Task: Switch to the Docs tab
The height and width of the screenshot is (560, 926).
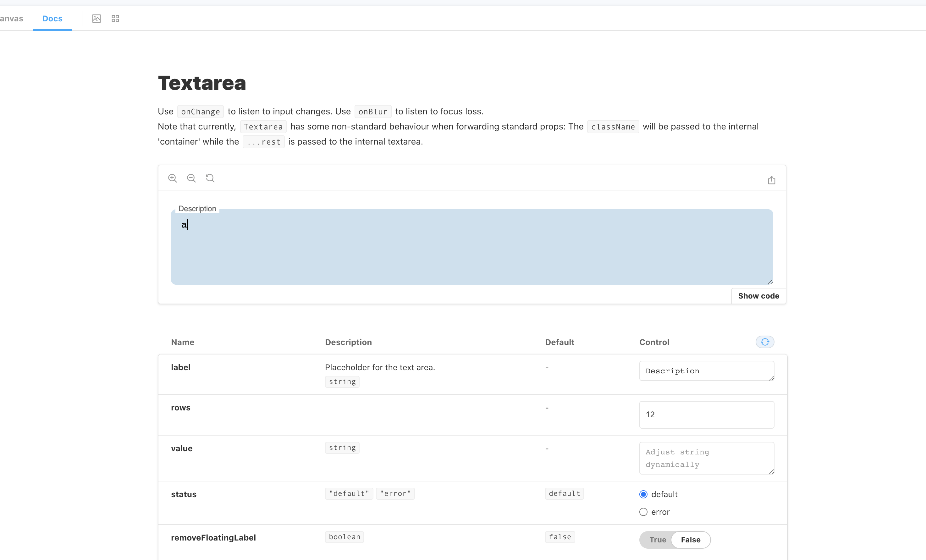Action: [52, 18]
